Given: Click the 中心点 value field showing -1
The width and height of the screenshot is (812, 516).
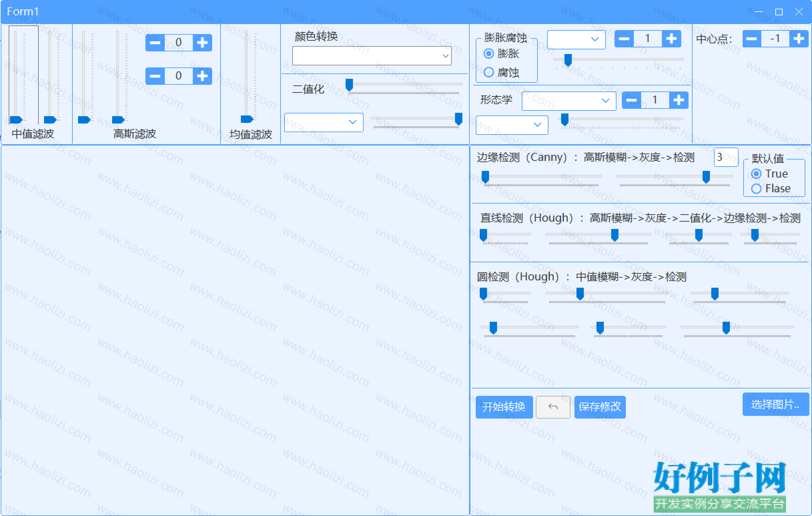Looking at the screenshot, I should [x=775, y=39].
